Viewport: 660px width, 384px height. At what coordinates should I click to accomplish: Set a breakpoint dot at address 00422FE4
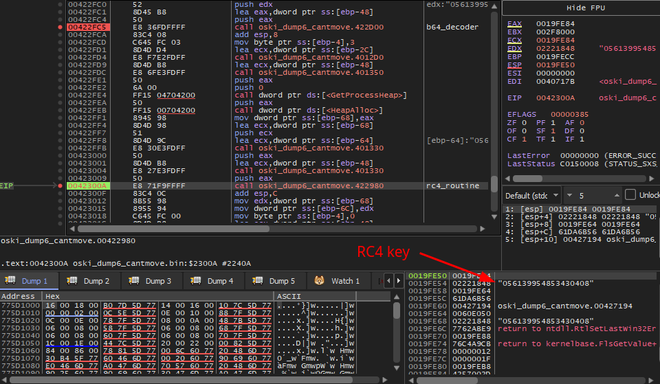[60, 96]
